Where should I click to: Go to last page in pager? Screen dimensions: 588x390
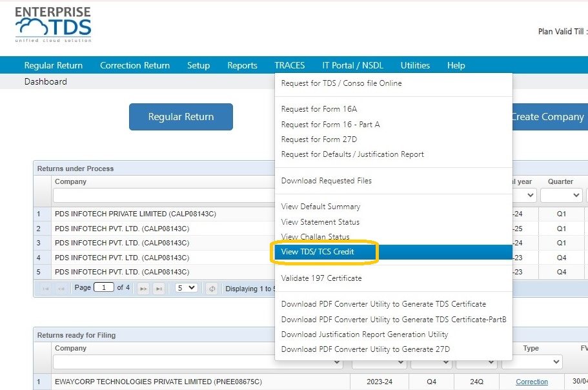click(x=159, y=289)
